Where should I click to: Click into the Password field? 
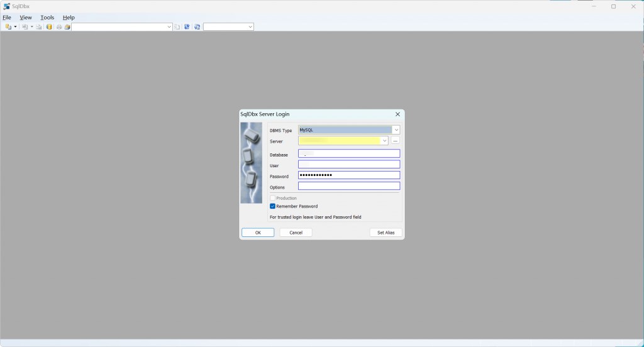(349, 175)
